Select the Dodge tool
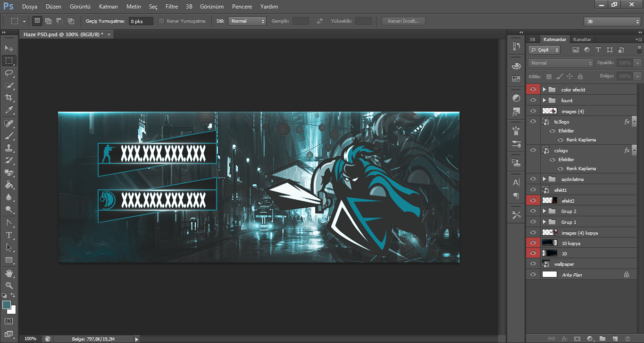The image size is (644, 343). click(x=9, y=209)
